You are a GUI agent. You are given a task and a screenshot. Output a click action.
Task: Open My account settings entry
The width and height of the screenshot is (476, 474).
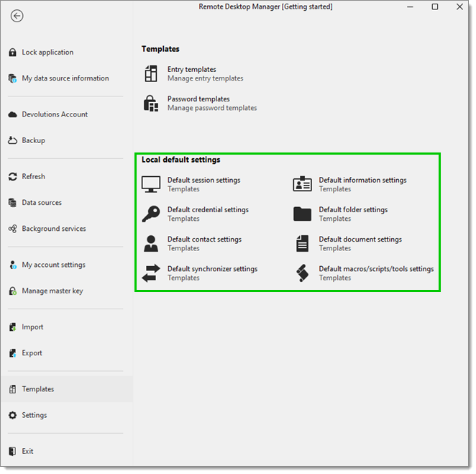coord(66,265)
